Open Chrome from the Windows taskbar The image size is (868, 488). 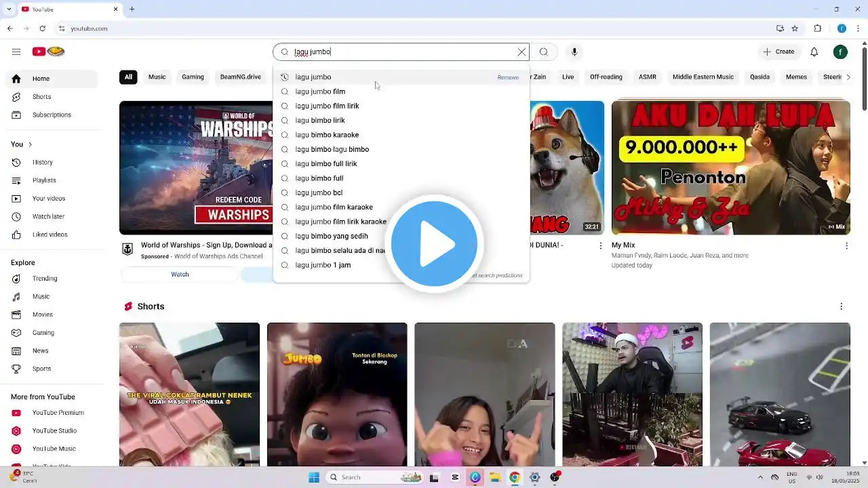point(515,477)
